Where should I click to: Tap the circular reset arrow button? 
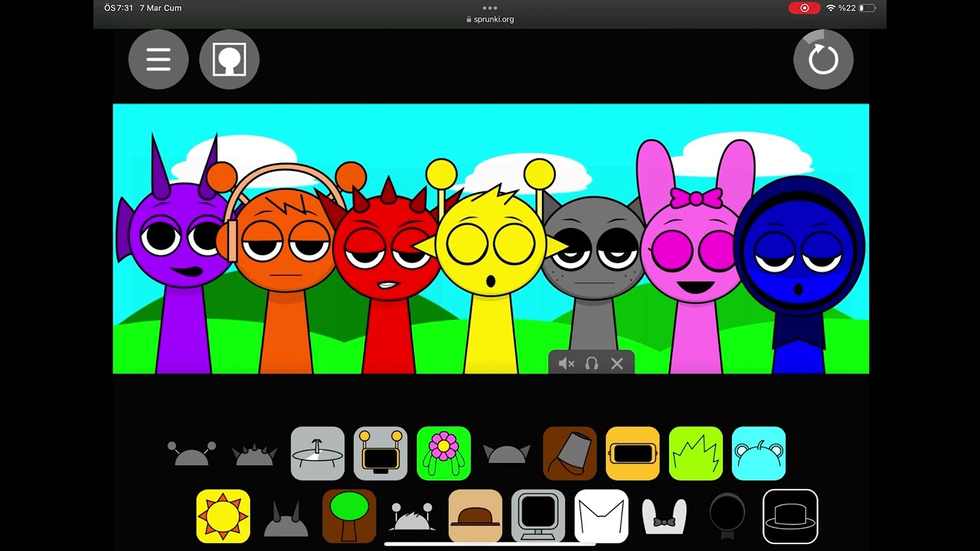click(823, 59)
